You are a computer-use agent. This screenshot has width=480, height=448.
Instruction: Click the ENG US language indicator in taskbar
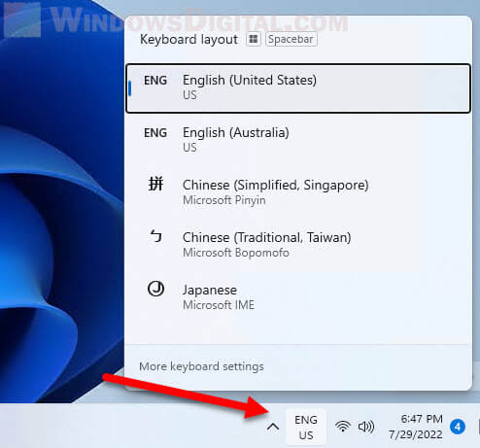pyautogui.click(x=306, y=428)
